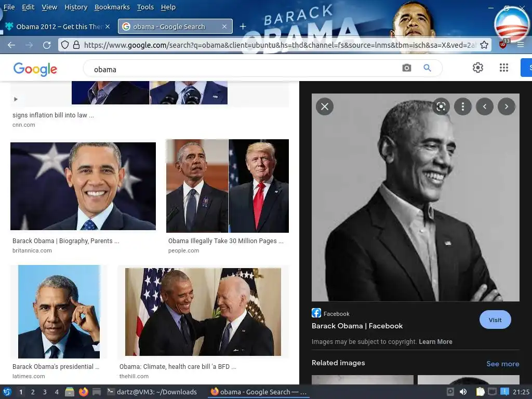Switch to workspace 2
532x399 pixels.
(x=33, y=392)
